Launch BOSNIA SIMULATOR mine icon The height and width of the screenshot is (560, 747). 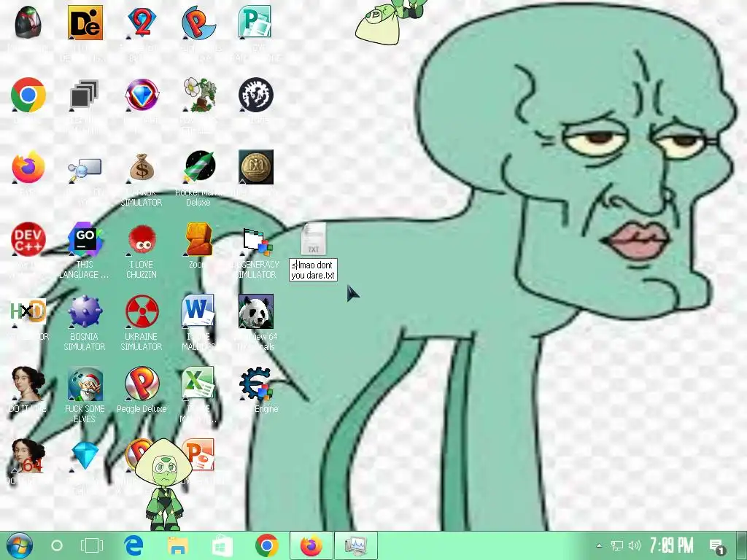point(85,311)
